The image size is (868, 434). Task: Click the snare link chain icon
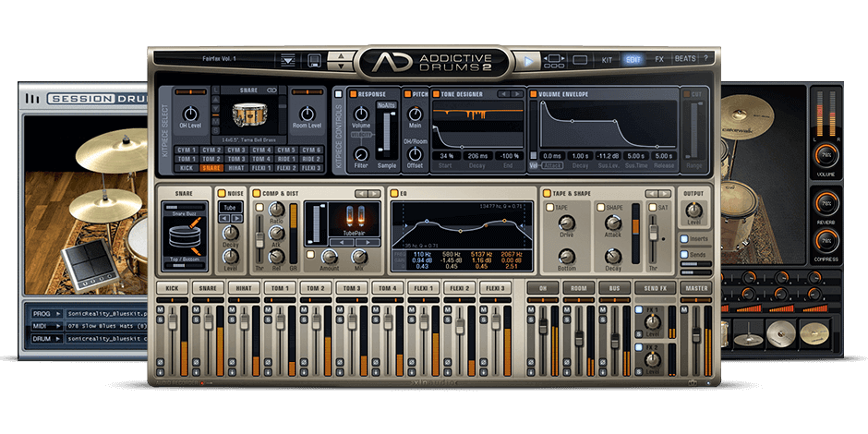[271, 90]
